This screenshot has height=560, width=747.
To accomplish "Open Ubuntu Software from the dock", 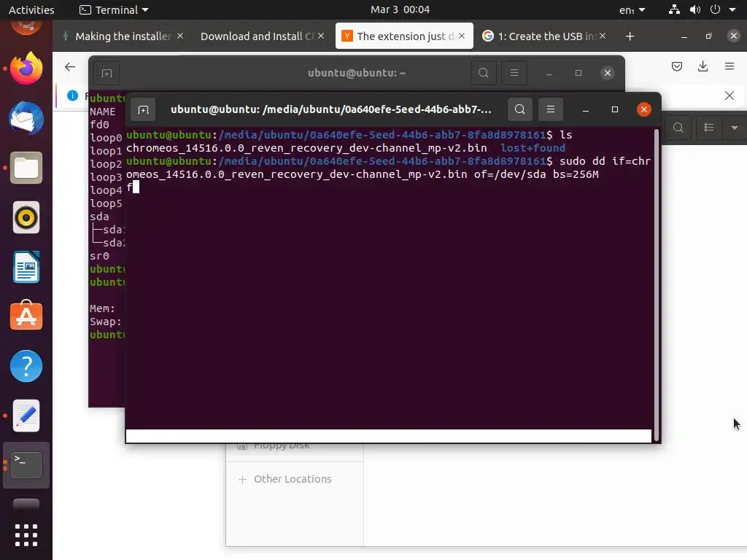I will coord(26,315).
